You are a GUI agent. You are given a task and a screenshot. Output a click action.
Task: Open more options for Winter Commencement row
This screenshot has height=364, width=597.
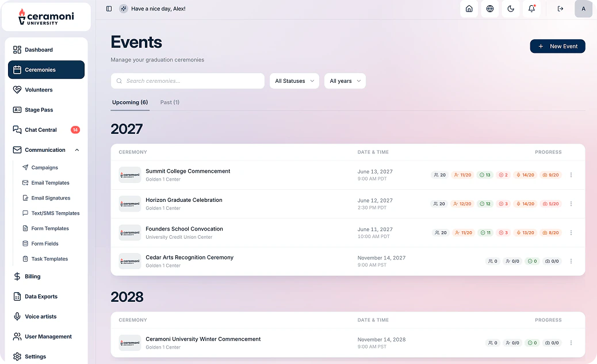coord(571,343)
